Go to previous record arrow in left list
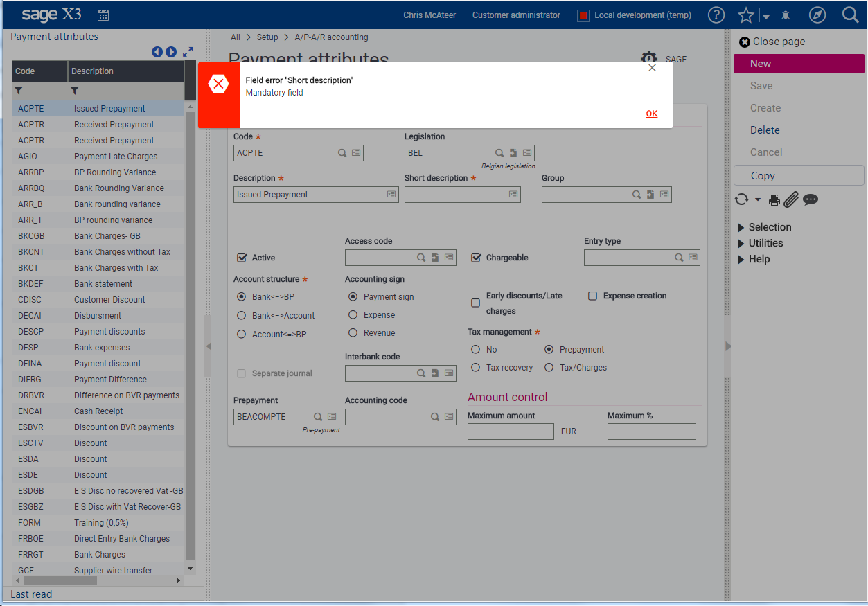The image size is (868, 606). pyautogui.click(x=157, y=52)
